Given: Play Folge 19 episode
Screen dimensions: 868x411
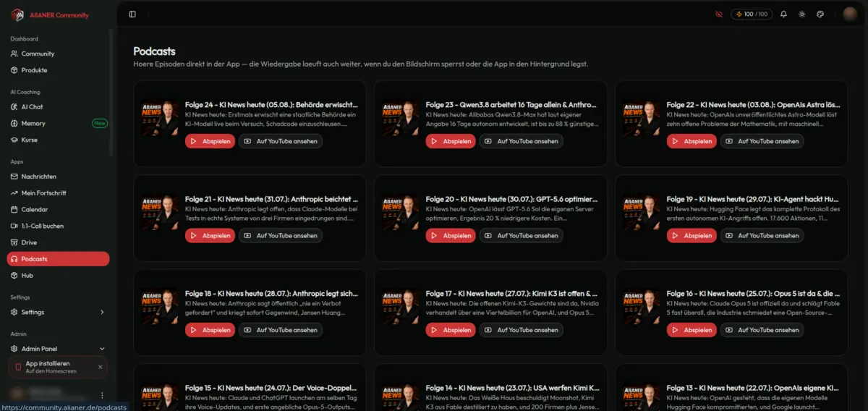Looking at the screenshot, I should 692,235.
